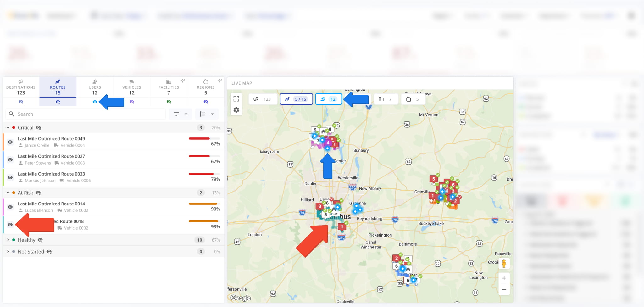Hide Route 0027 on the map

point(10,159)
